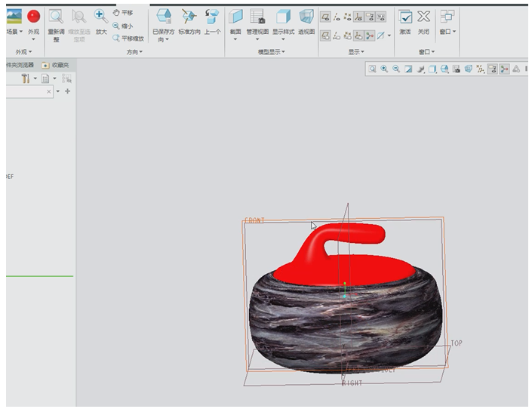Click the 关闭 close window button

coord(423,22)
